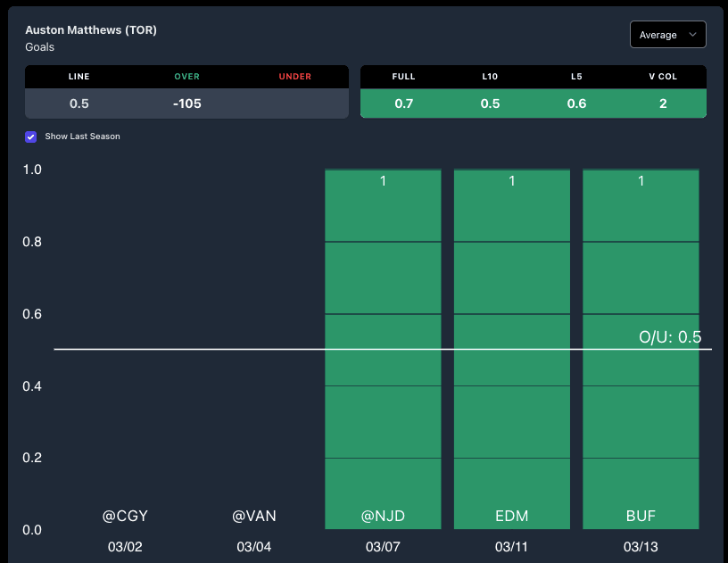The width and height of the screenshot is (728, 563).
Task: Click the 0.5 line value
Action: coord(79,103)
